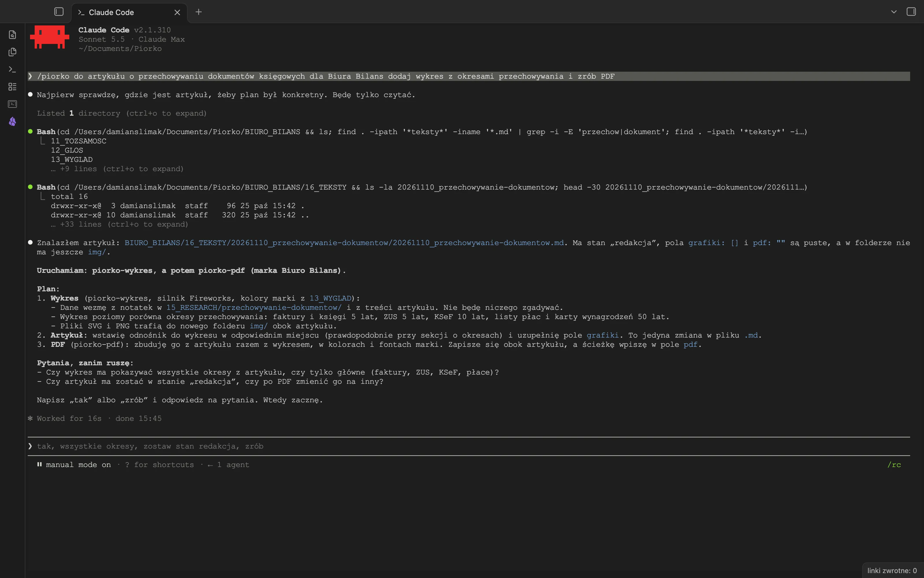Close the Claude Code tab
This screenshot has width=924, height=578.
pos(177,12)
